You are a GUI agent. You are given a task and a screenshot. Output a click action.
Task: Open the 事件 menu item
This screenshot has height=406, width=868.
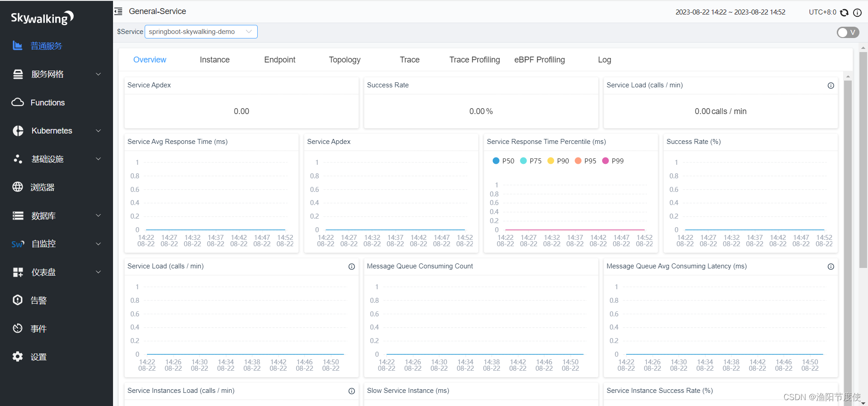point(38,329)
